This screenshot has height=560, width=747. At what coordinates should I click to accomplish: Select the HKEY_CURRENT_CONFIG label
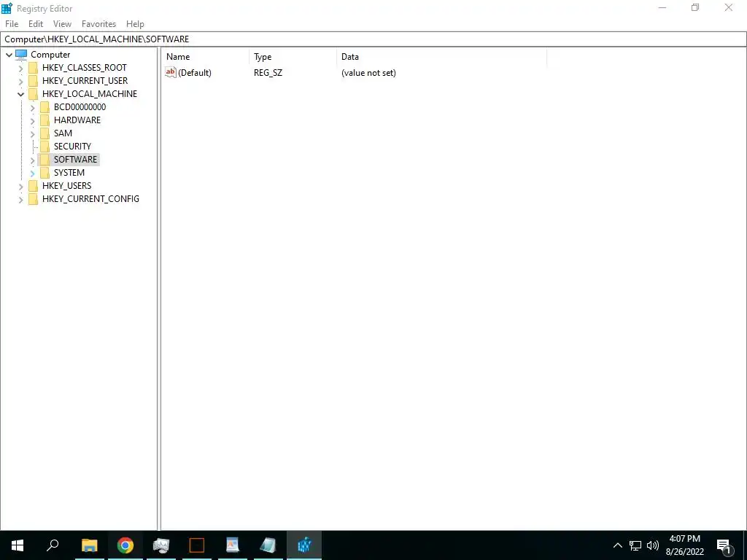point(90,199)
